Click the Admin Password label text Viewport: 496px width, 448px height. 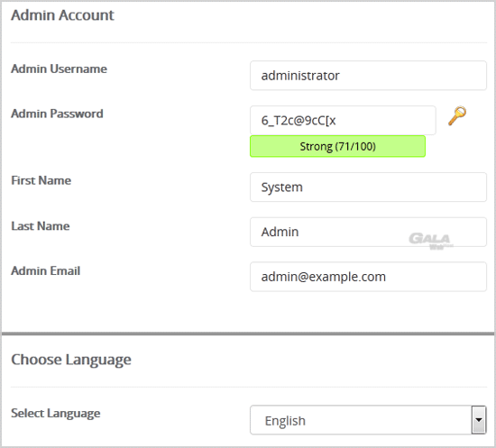[57, 114]
